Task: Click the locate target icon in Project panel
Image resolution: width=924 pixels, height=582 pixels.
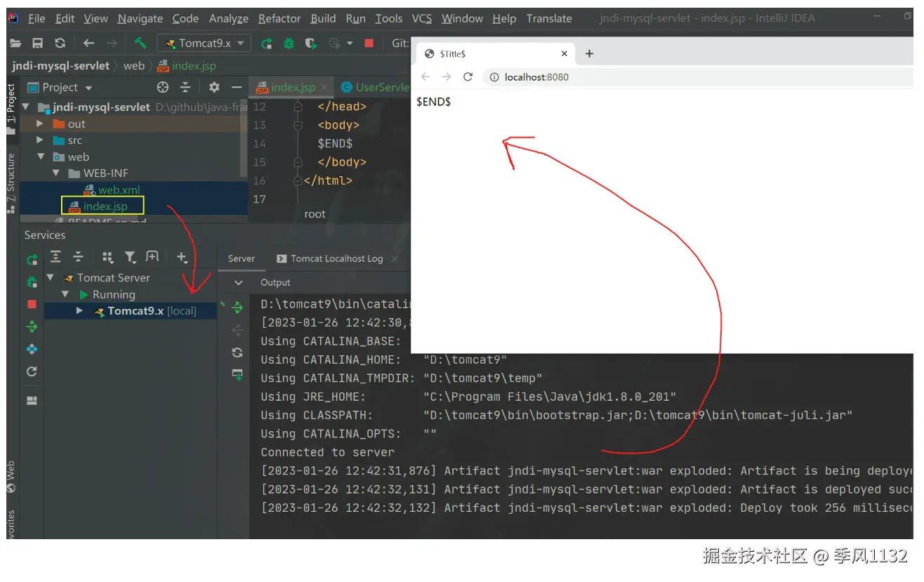Action: 163,87
